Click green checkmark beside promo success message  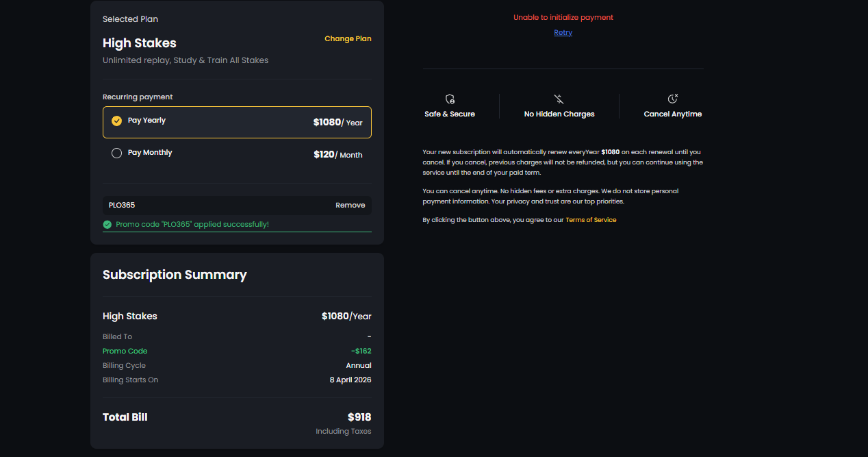[x=107, y=225]
